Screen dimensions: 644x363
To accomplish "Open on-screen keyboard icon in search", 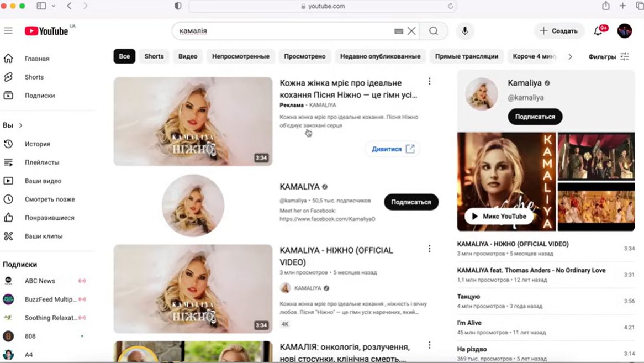I will (x=399, y=31).
